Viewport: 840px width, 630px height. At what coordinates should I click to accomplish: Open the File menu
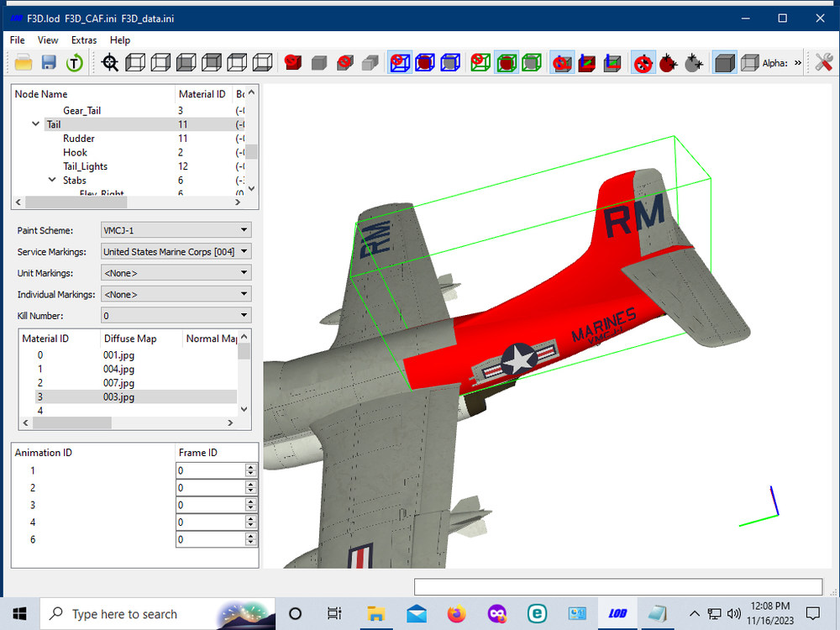click(17, 40)
